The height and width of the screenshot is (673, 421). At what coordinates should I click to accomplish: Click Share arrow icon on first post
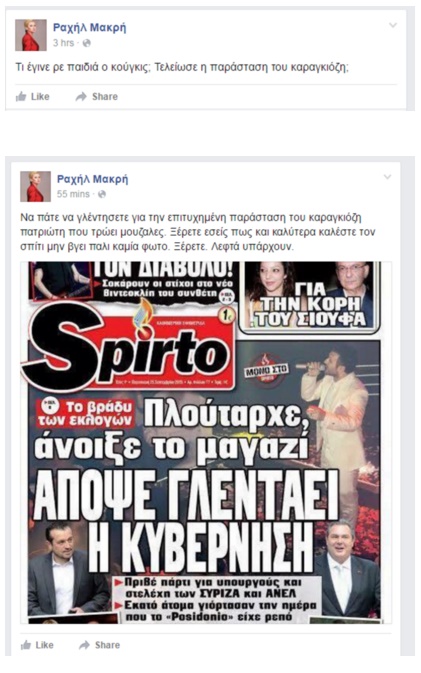(x=81, y=97)
